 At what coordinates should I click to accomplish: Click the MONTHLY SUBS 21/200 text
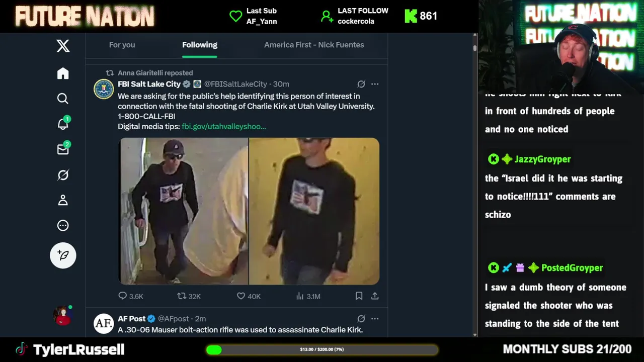567,349
